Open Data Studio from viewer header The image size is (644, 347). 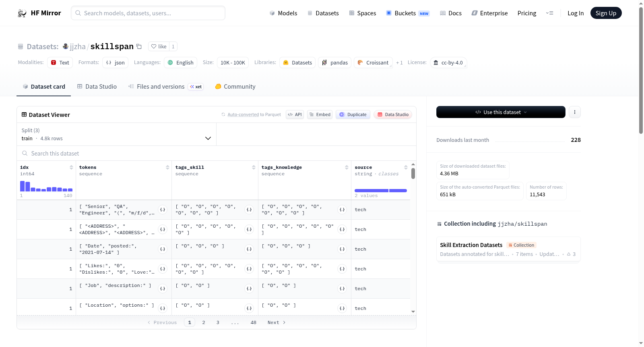click(393, 114)
